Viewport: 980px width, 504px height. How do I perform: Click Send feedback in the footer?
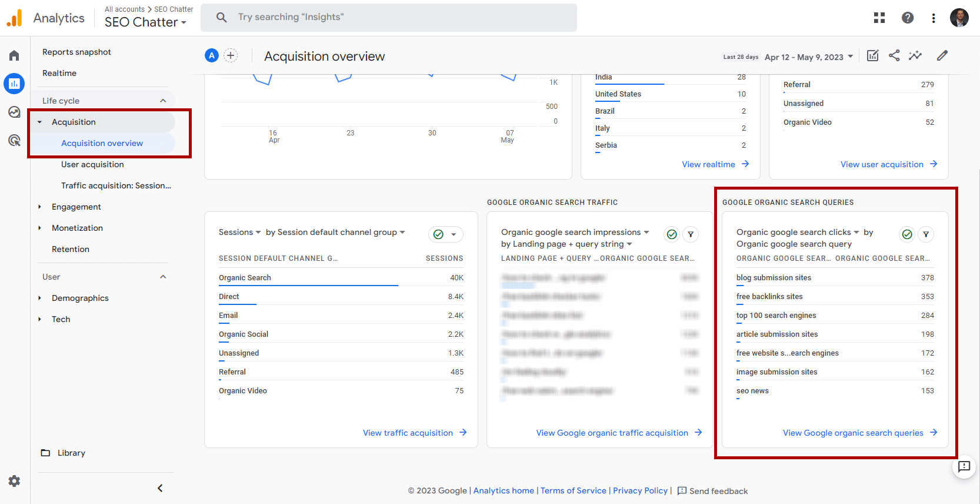(x=712, y=490)
